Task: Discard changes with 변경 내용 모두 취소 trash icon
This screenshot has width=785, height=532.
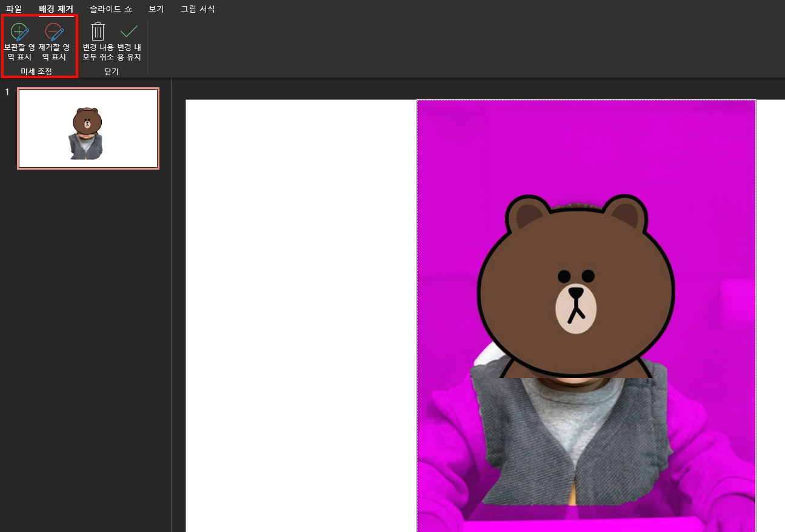Action: coord(98,42)
